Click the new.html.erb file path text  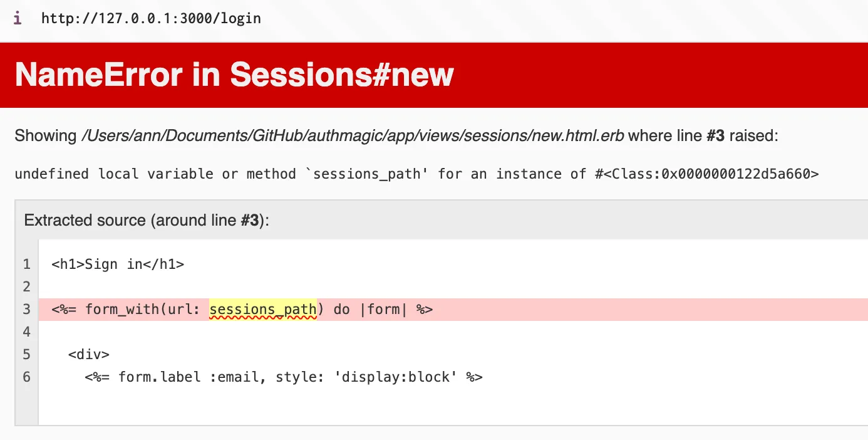[353, 135]
